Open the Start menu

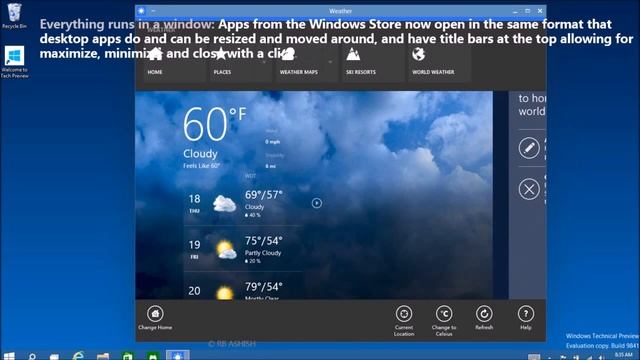click(x=9, y=356)
